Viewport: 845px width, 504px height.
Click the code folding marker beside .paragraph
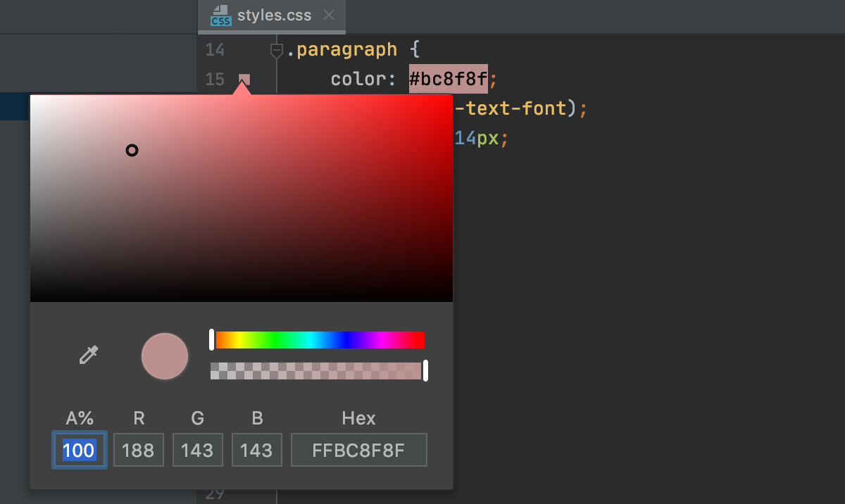coord(275,49)
